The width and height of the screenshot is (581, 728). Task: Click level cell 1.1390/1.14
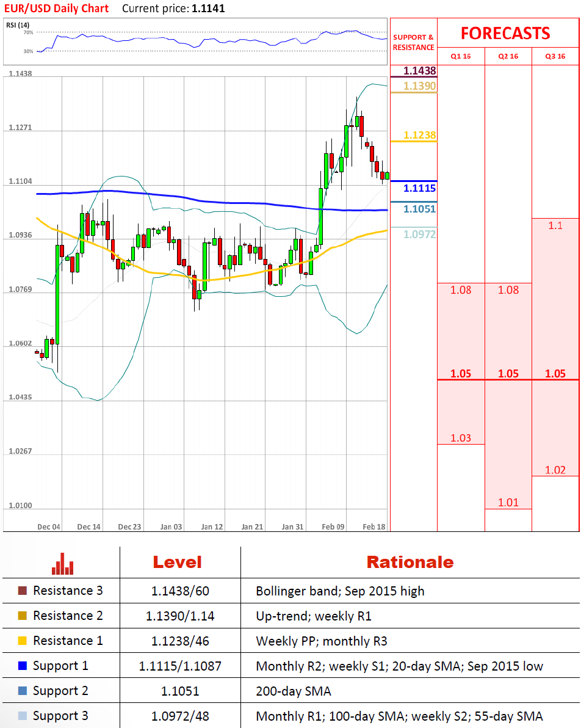tap(180, 616)
